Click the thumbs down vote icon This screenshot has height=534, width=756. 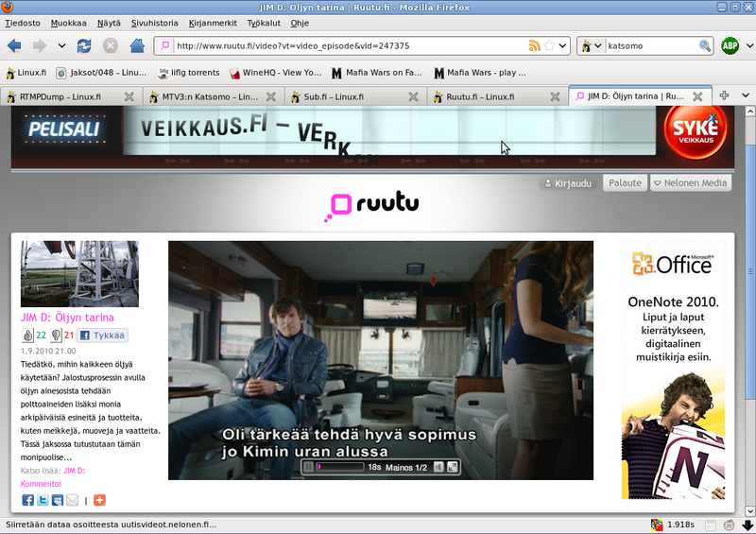(x=56, y=336)
